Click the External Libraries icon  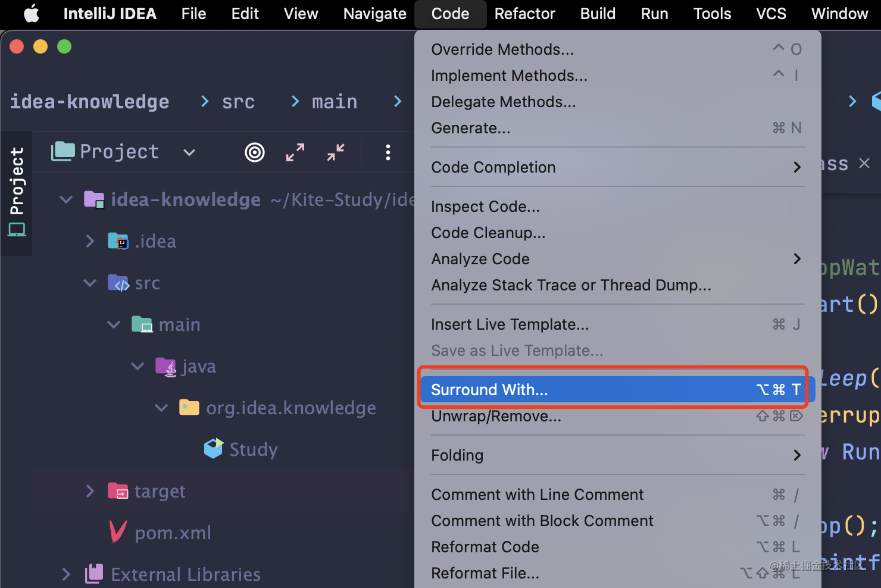tap(94, 574)
